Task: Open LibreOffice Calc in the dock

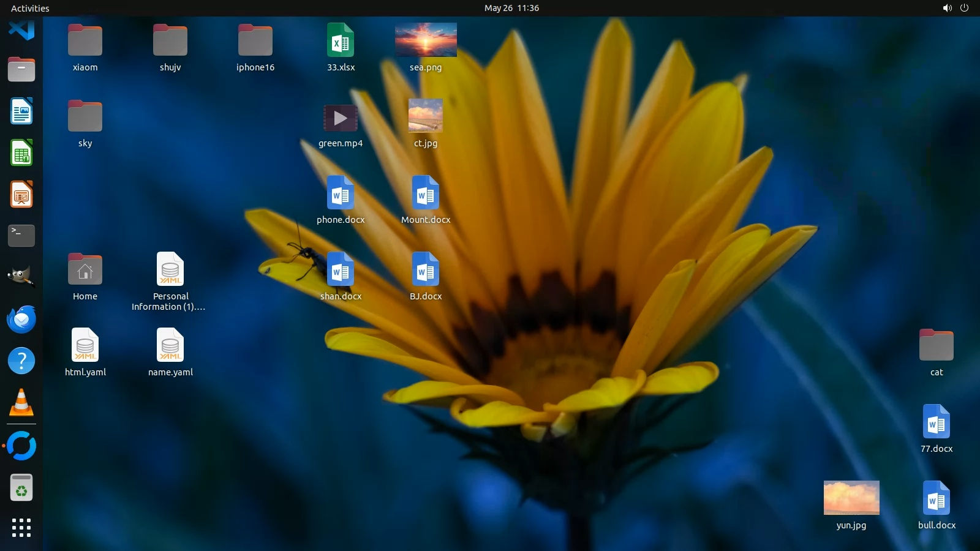Action: 21,153
